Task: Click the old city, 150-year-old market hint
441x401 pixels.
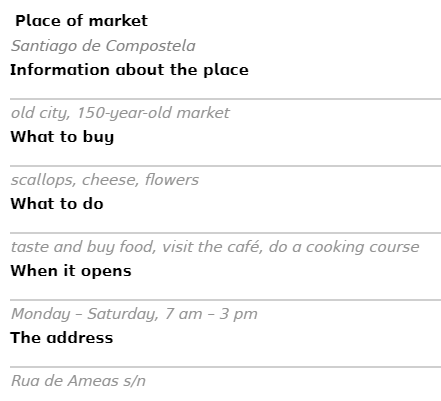Action: [x=120, y=113]
